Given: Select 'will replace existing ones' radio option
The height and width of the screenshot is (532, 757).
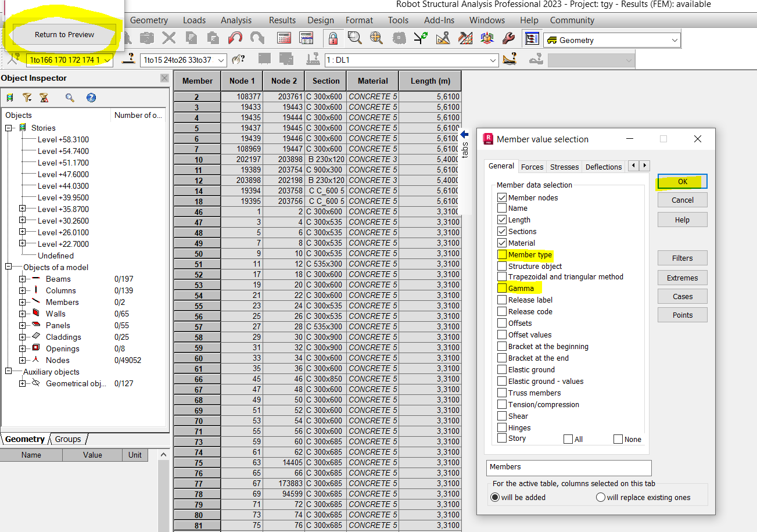Looking at the screenshot, I should pyautogui.click(x=601, y=497).
